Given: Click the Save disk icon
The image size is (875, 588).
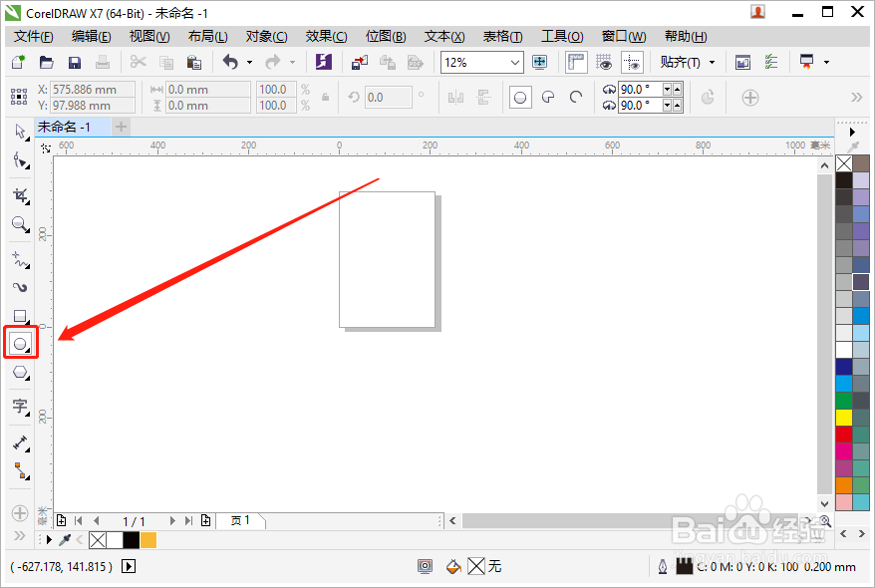Looking at the screenshot, I should click(74, 62).
